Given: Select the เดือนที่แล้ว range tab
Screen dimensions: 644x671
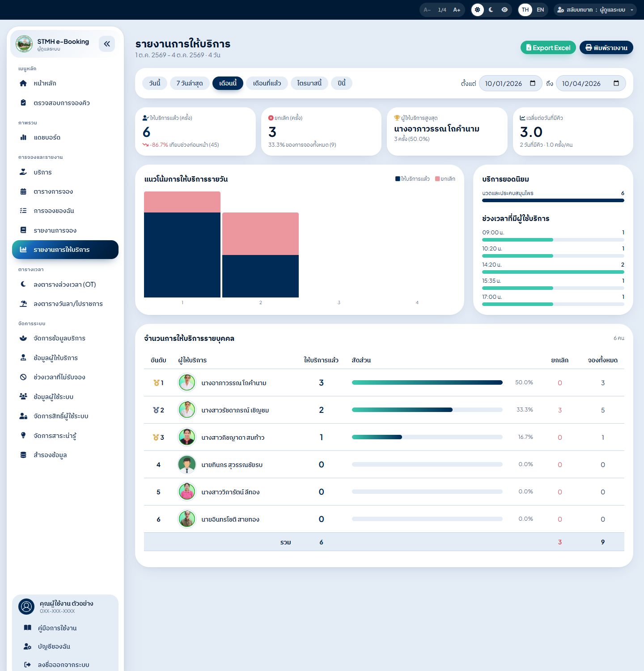Looking at the screenshot, I should 267,83.
